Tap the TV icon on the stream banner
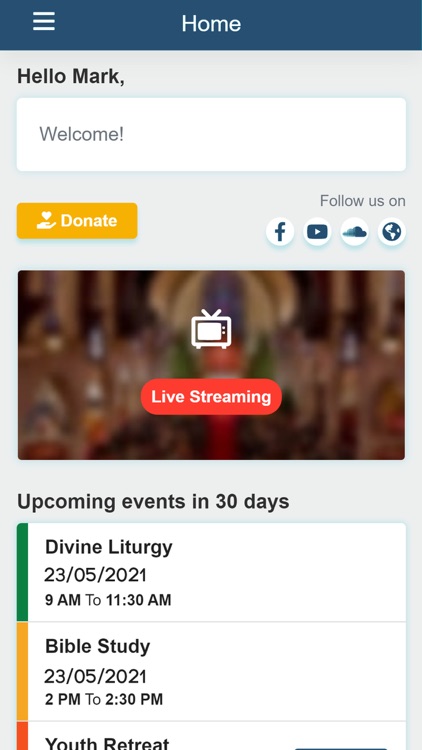This screenshot has width=422, height=750. coord(211,329)
